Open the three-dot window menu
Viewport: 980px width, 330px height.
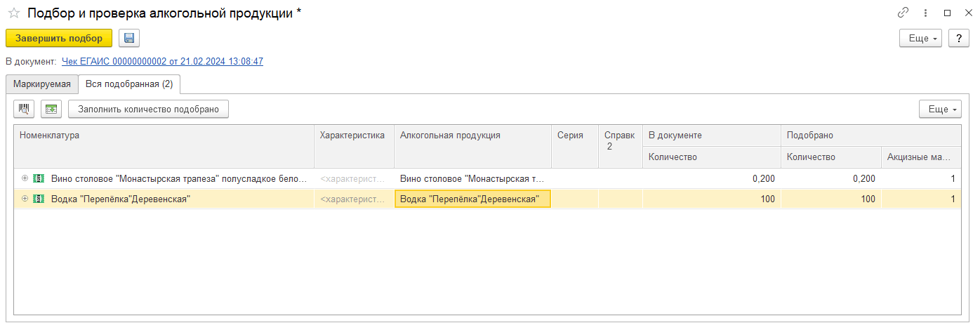[x=925, y=13]
